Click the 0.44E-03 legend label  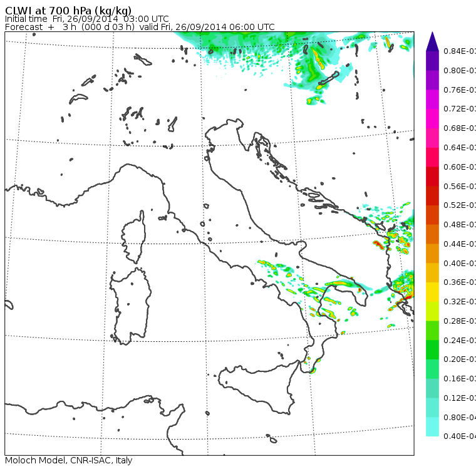click(460, 244)
